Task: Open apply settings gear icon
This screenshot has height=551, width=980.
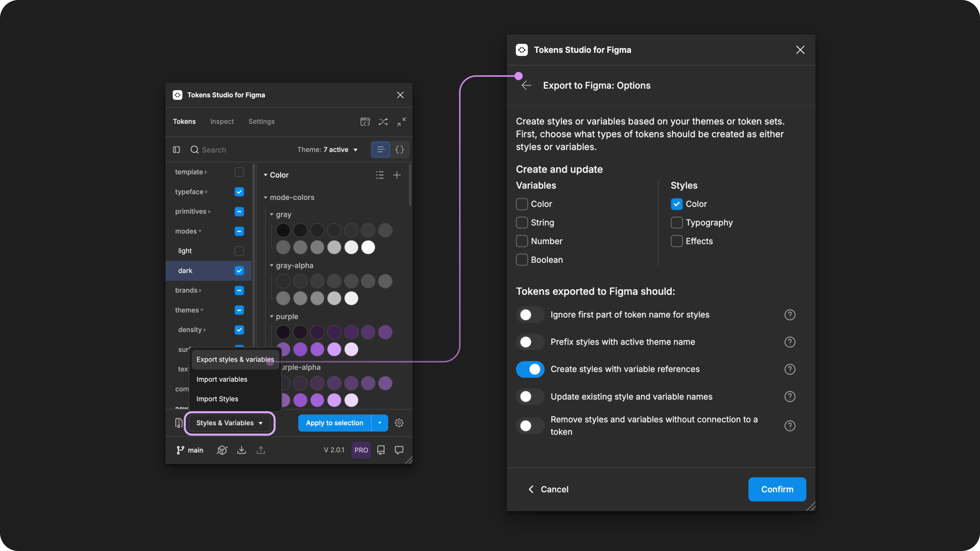Action: 399,423
